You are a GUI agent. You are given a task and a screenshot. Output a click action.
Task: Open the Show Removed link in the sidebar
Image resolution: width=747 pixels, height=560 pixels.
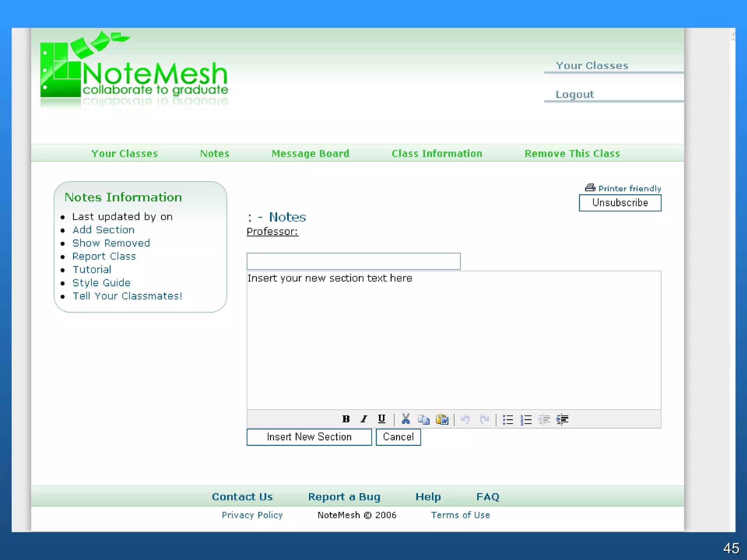(111, 243)
